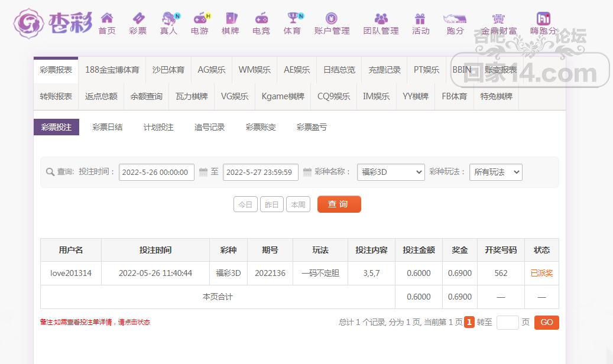Screen dimensions: 613x364
Task: Switch to the 彩票日结 tab
Action: tap(108, 127)
